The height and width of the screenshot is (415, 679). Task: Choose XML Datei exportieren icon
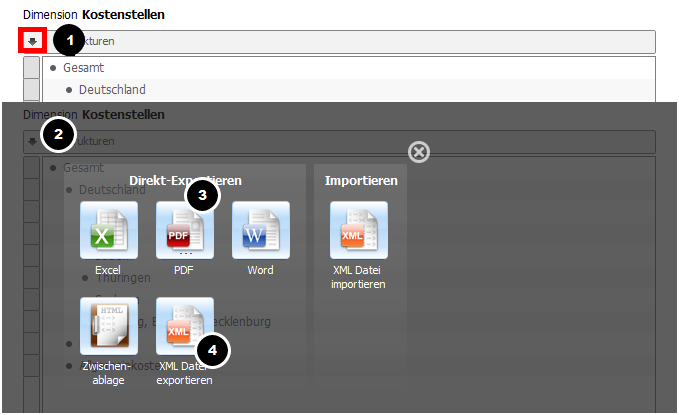pyautogui.click(x=185, y=326)
